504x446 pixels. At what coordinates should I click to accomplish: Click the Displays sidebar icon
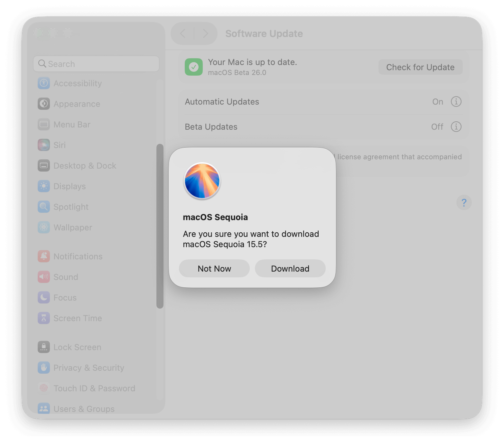[44, 186]
